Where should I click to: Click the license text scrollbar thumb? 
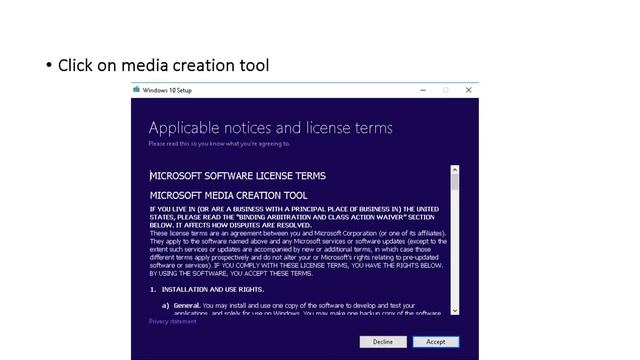tap(455, 182)
